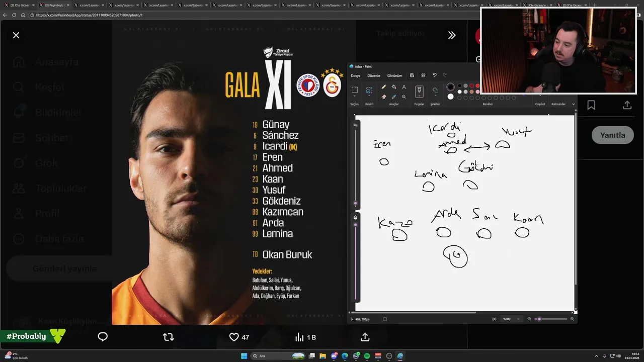Select the Fill bucket tool in Paint
Image resolution: width=644 pixels, height=362 pixels.
[x=394, y=87]
